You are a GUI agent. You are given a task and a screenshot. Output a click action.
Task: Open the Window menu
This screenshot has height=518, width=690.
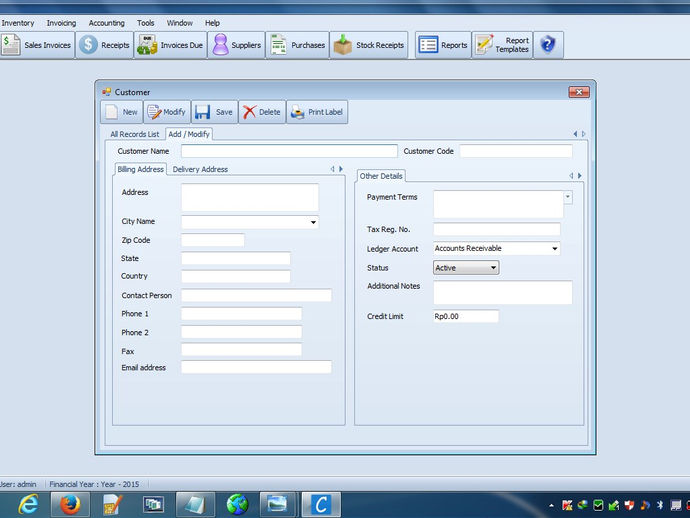[180, 23]
